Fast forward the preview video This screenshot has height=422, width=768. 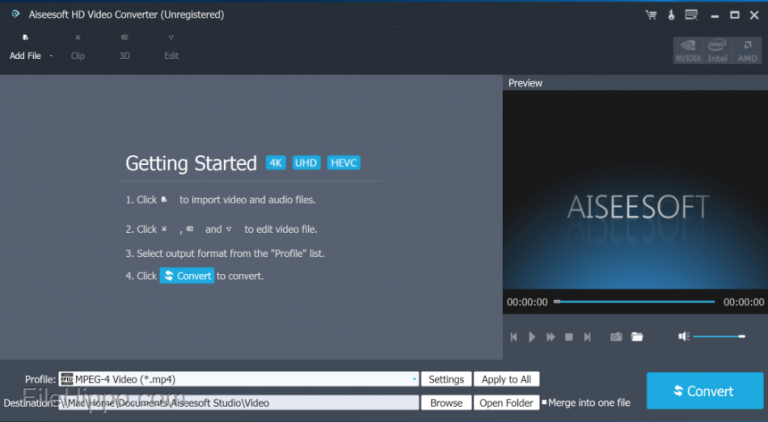[551, 337]
